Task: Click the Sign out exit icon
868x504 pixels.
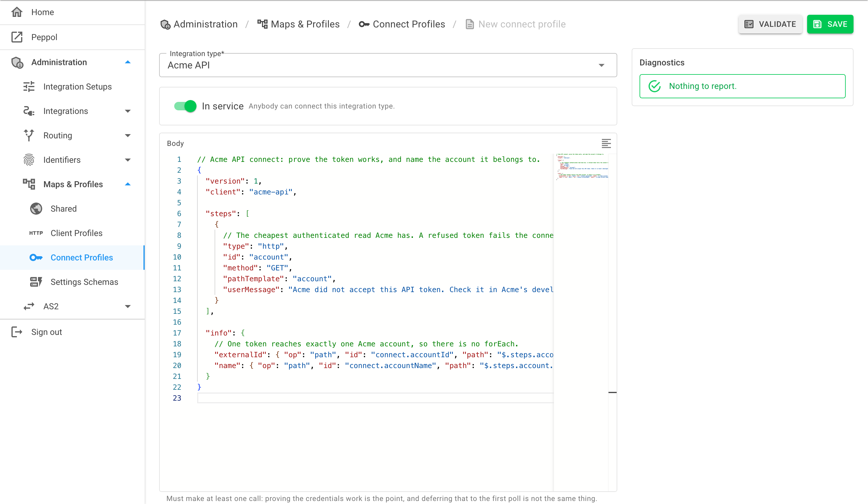Action: coord(17,332)
